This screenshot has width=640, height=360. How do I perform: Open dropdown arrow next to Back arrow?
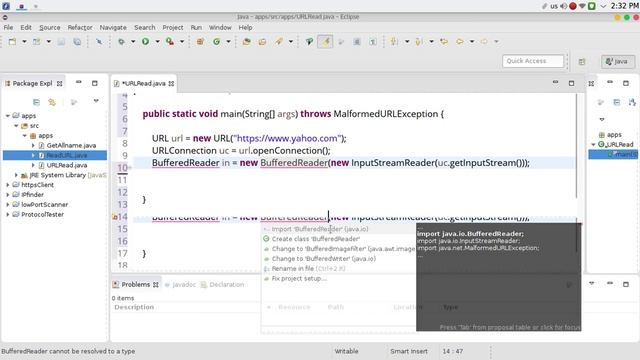pos(472,42)
